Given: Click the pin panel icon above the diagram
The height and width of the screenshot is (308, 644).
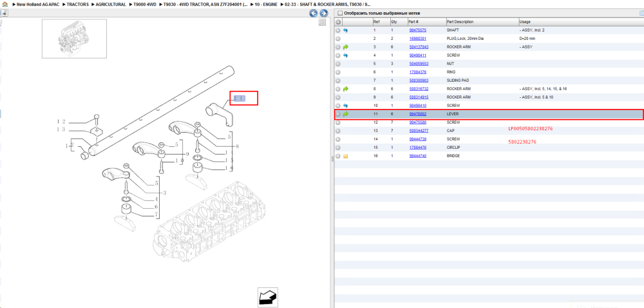Looking at the screenshot, I should [4, 13].
